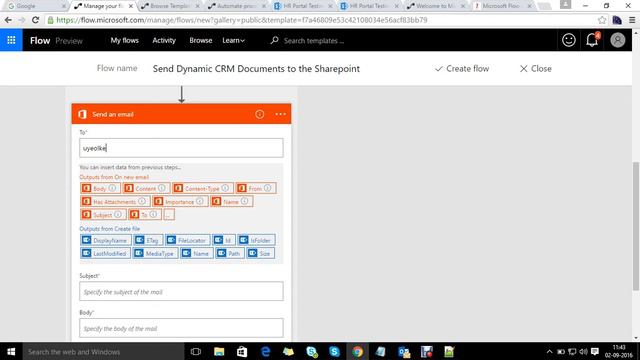The height and width of the screenshot is (360, 640).
Task: Click the search magnifier icon in top bar
Action: coord(274,40)
